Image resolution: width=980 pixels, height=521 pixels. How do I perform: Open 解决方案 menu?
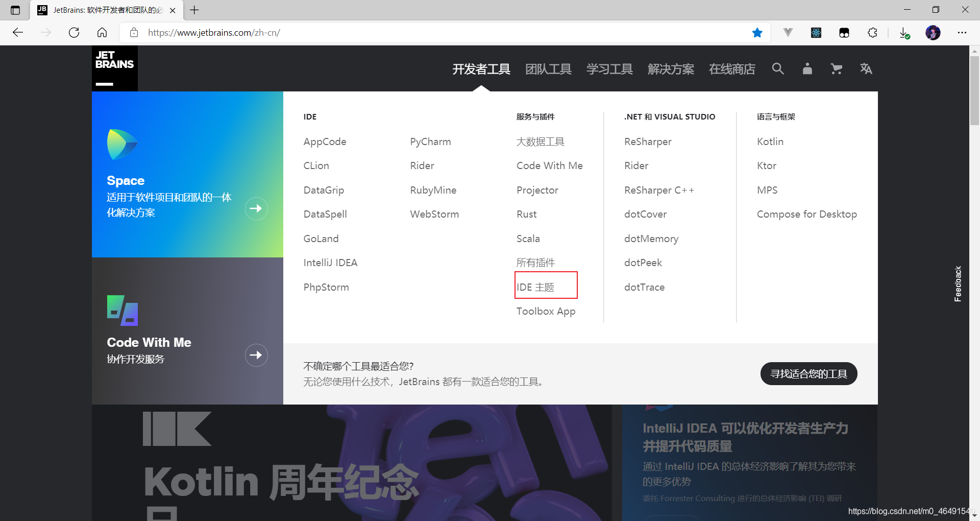[671, 69]
